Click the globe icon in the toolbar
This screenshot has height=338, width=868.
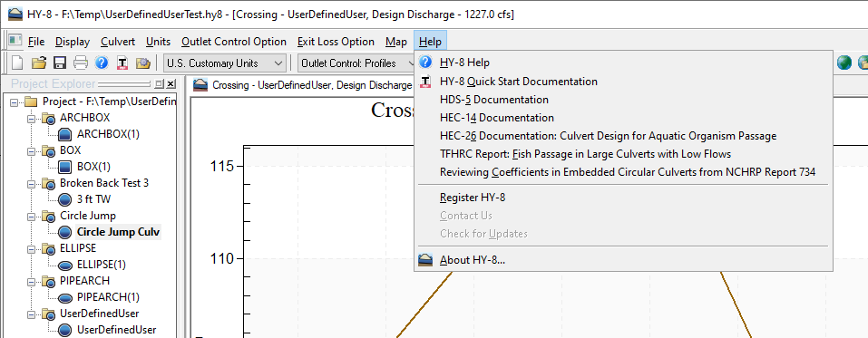pyautogui.click(x=844, y=63)
